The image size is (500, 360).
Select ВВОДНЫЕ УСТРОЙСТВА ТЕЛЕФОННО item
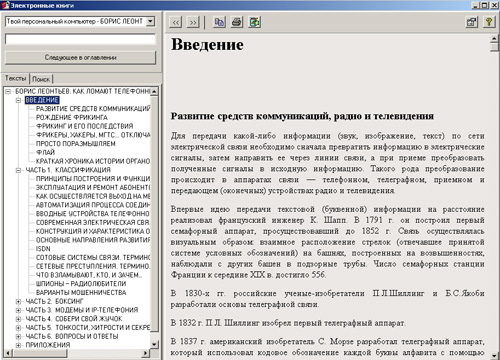point(93,214)
